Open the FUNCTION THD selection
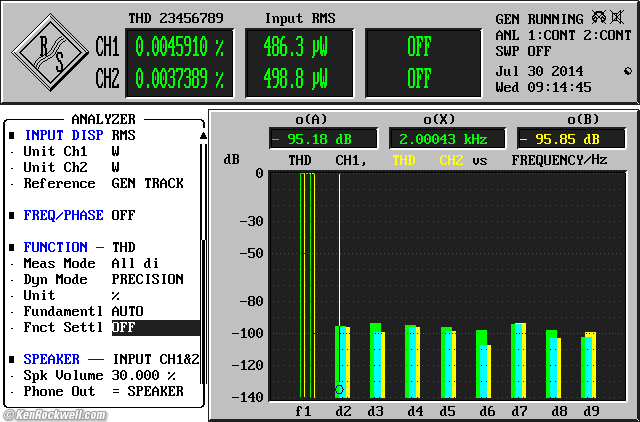The width and height of the screenshot is (640, 422). pyautogui.click(x=124, y=247)
